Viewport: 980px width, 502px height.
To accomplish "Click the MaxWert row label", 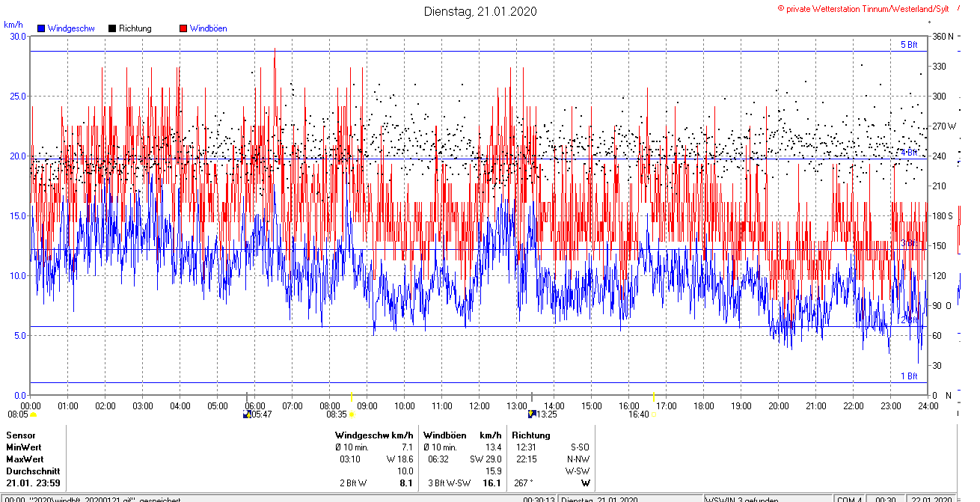I will point(25,459).
